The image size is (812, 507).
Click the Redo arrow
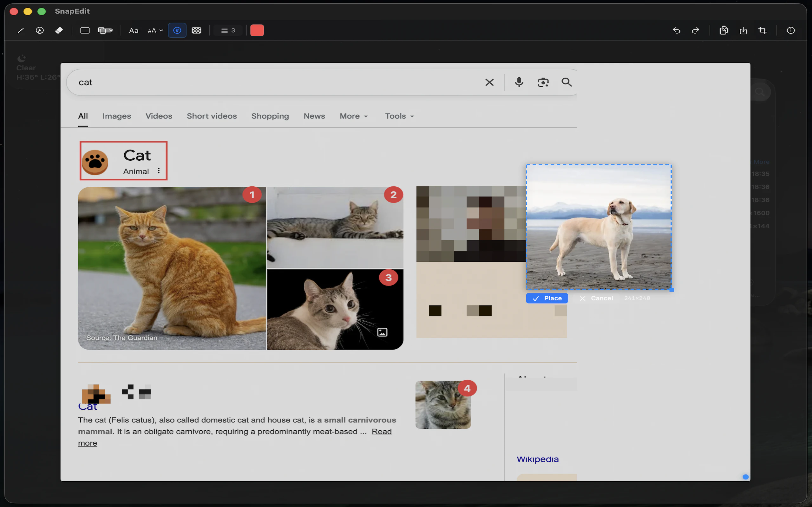[696, 30]
